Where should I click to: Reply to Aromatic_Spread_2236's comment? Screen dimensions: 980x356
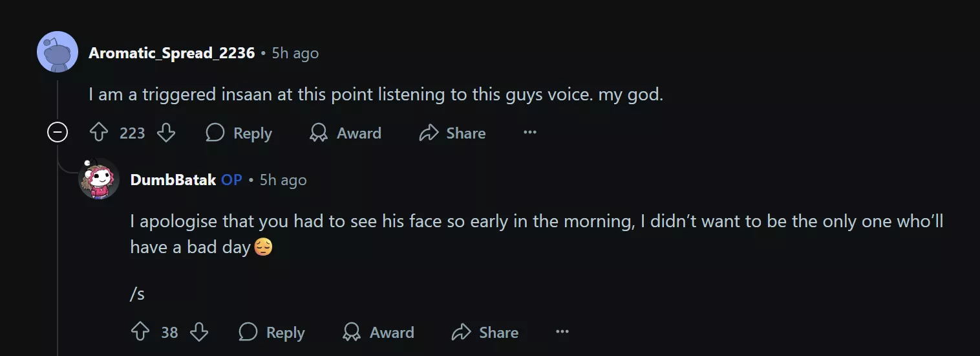pos(239,133)
